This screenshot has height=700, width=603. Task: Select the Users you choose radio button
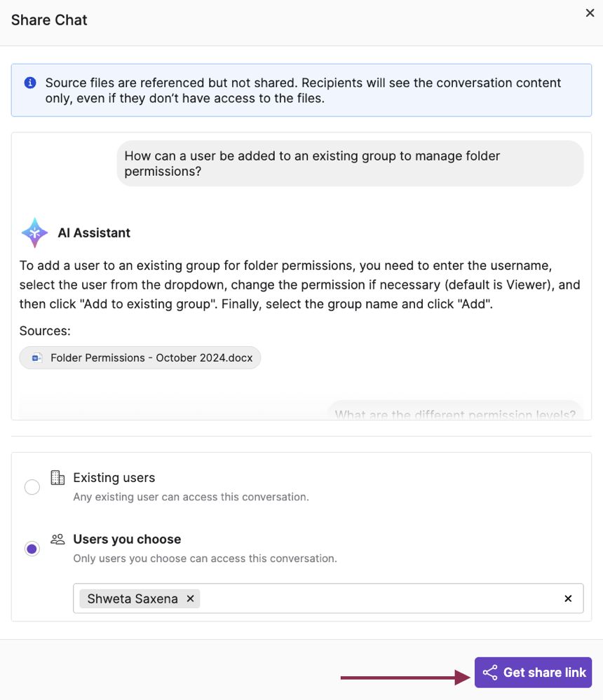click(x=32, y=549)
